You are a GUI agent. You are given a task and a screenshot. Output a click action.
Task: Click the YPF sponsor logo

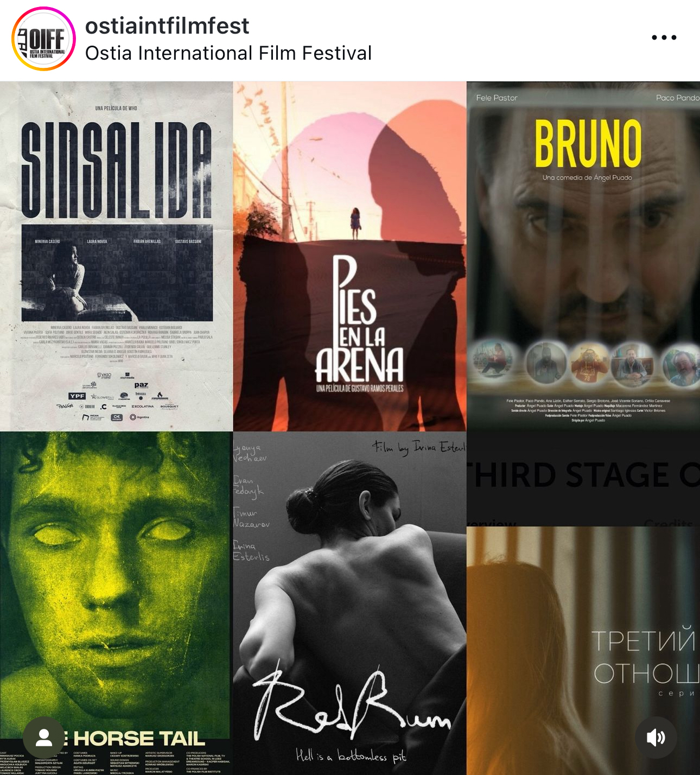coord(77,396)
